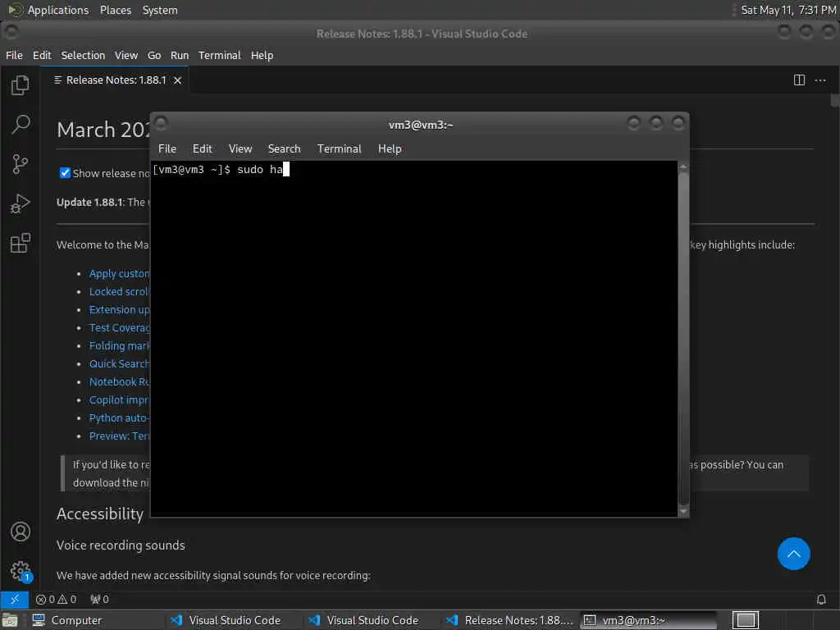Click the Python auto link

click(x=119, y=418)
